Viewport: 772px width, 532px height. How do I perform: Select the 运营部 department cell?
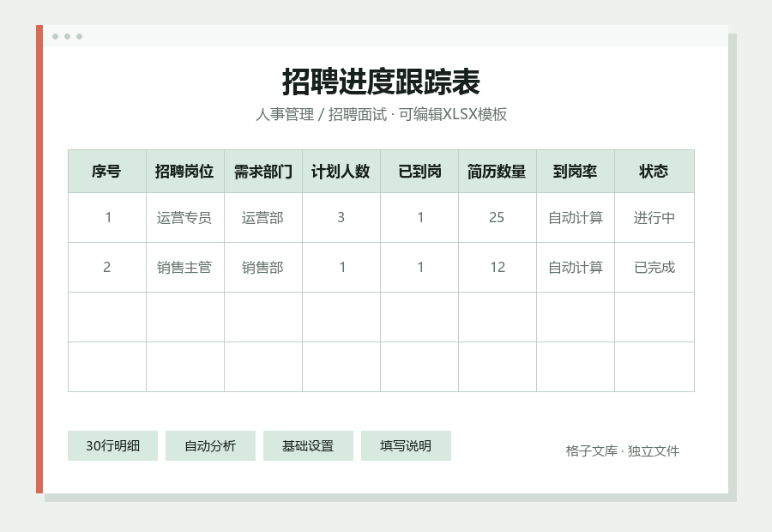(x=263, y=218)
